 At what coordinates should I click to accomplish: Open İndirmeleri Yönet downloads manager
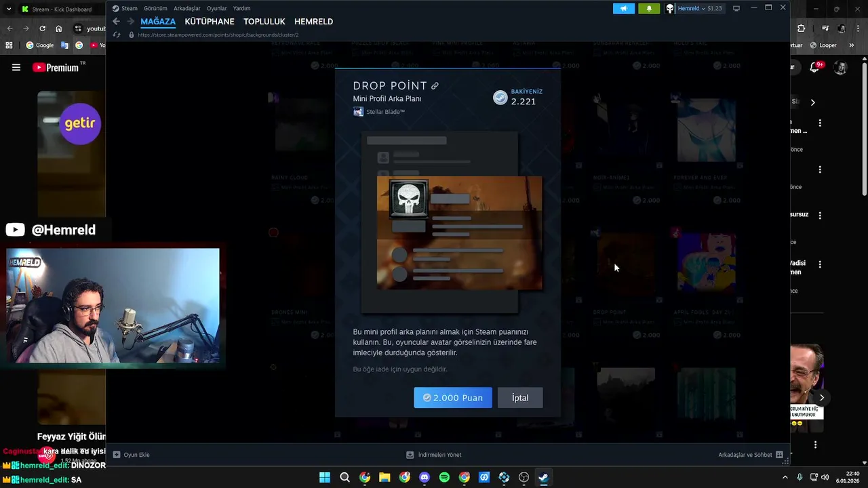click(434, 455)
